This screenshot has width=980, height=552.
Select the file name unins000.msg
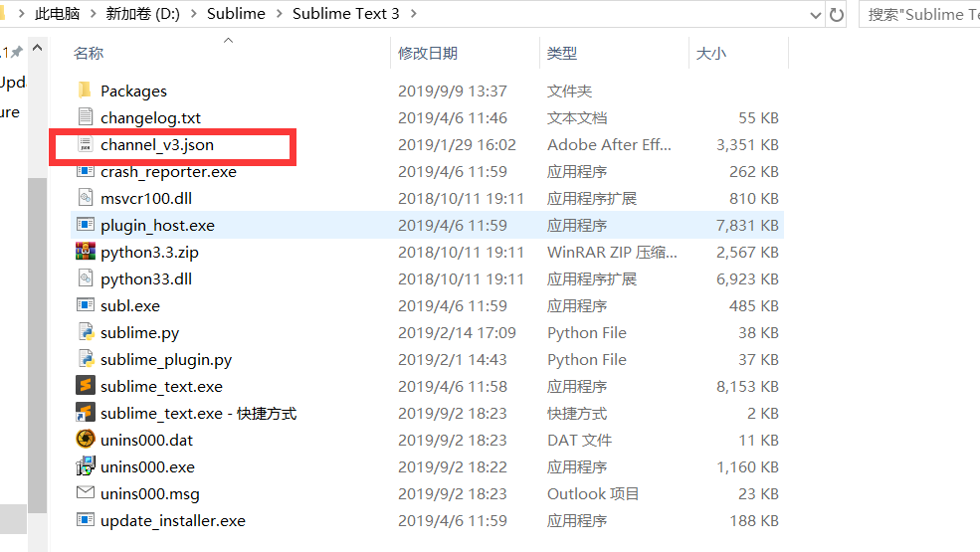click(x=150, y=494)
